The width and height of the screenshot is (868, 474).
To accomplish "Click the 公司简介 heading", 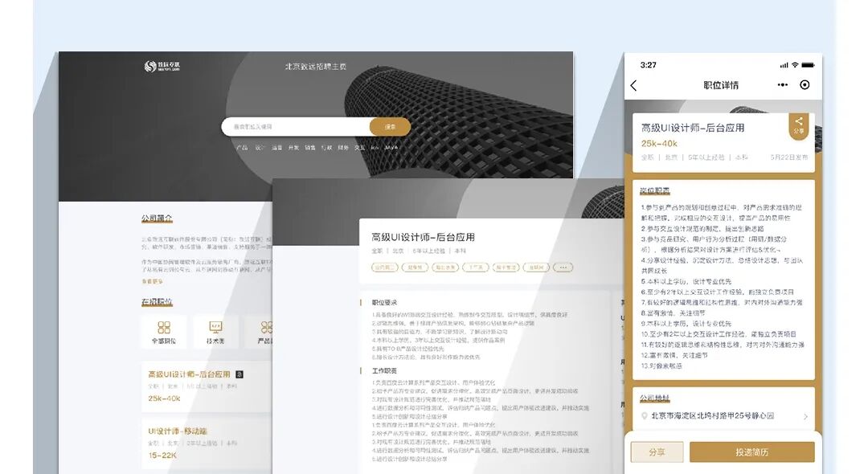I will [157, 218].
